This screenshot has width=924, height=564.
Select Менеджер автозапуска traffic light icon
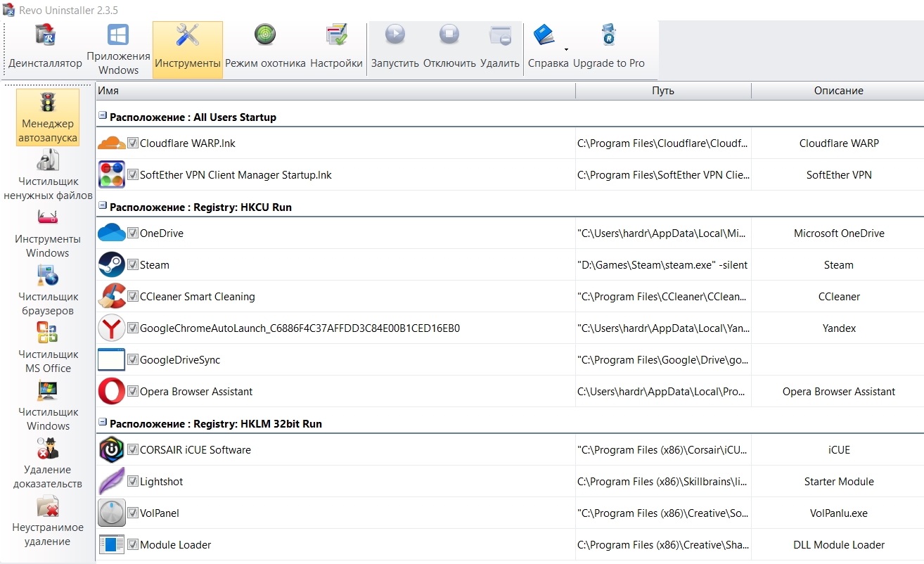coord(49,103)
